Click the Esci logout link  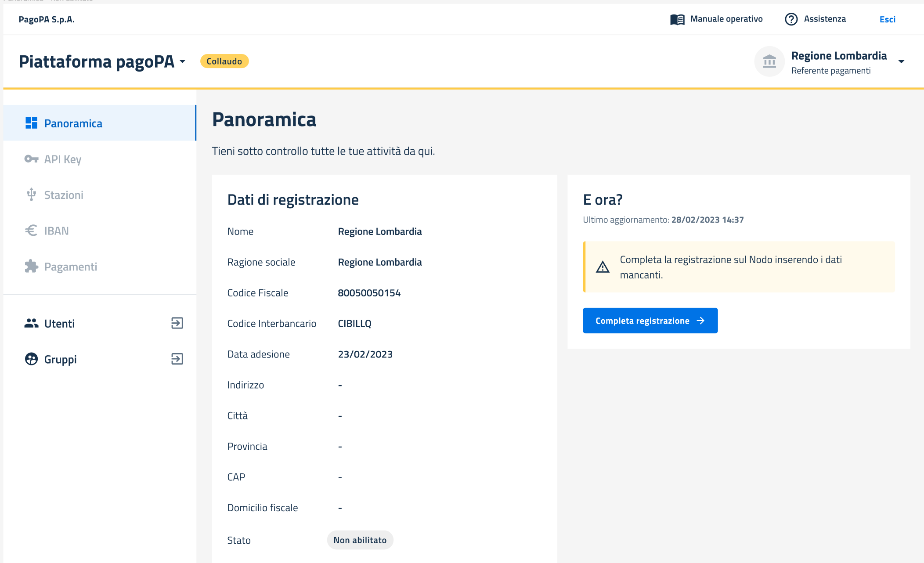(x=887, y=19)
